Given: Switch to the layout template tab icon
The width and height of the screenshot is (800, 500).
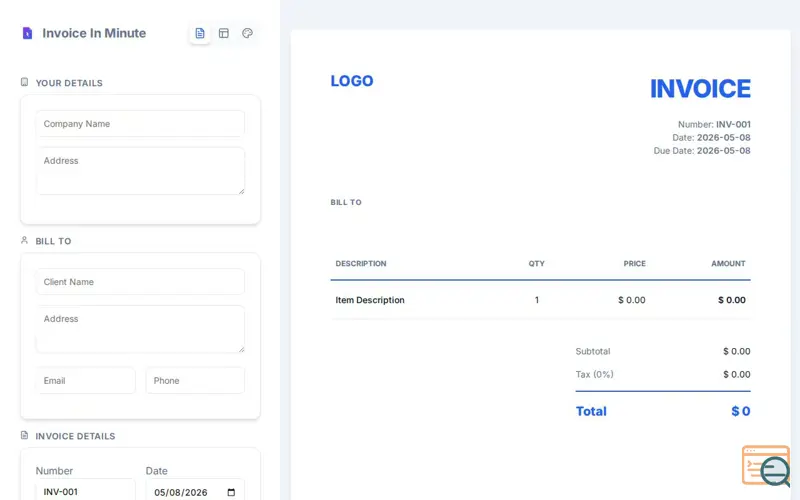Looking at the screenshot, I should (223, 33).
